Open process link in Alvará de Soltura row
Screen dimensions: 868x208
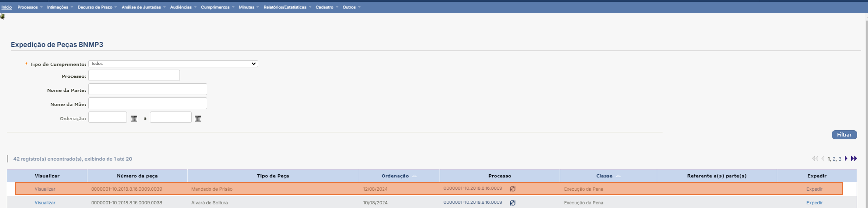(x=473, y=202)
